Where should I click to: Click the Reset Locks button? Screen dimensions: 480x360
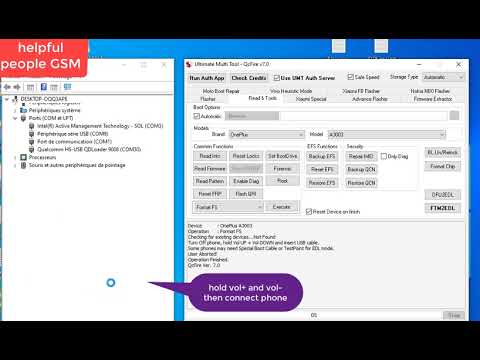click(246, 156)
